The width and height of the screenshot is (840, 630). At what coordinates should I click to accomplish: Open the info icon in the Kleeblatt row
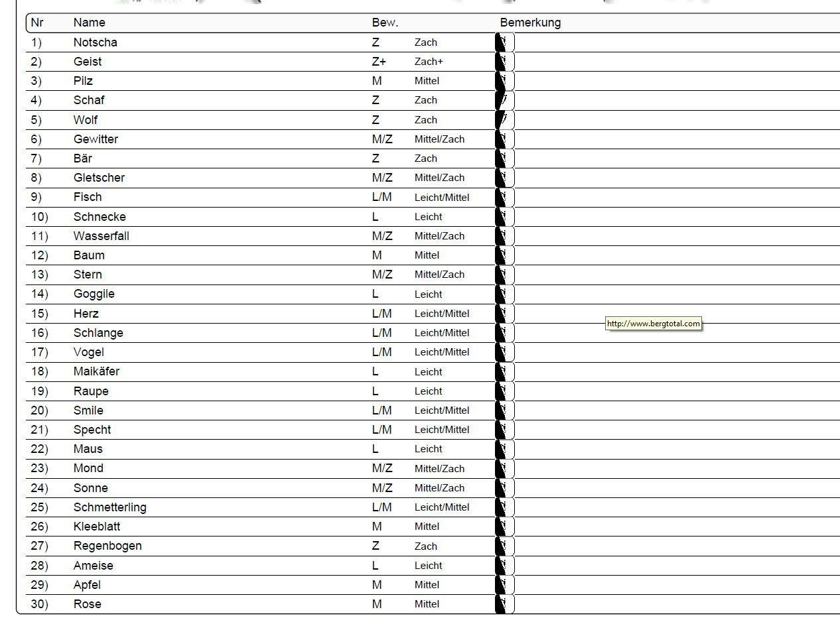click(505, 527)
